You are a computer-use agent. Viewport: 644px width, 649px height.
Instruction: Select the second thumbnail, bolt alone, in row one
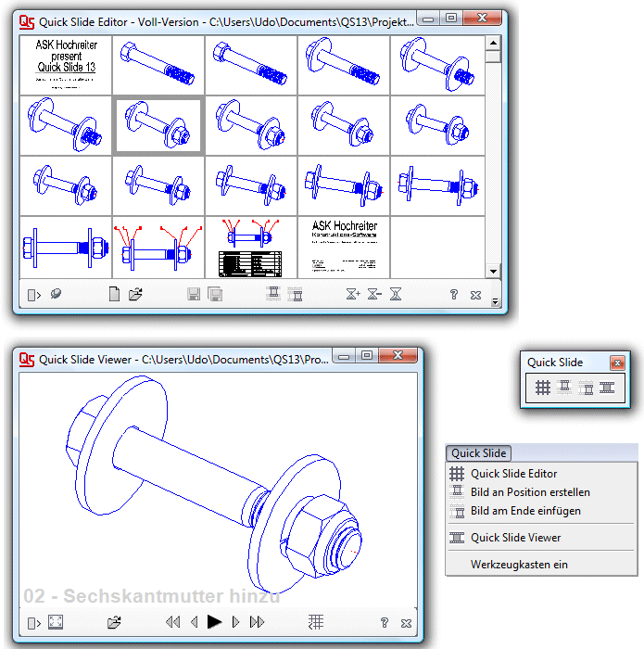pos(158,65)
